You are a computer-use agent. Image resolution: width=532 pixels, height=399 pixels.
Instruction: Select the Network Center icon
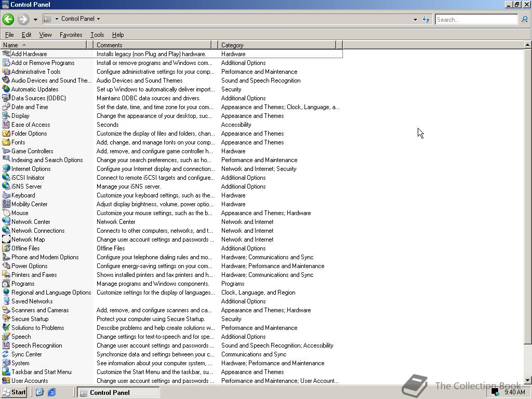click(x=6, y=221)
